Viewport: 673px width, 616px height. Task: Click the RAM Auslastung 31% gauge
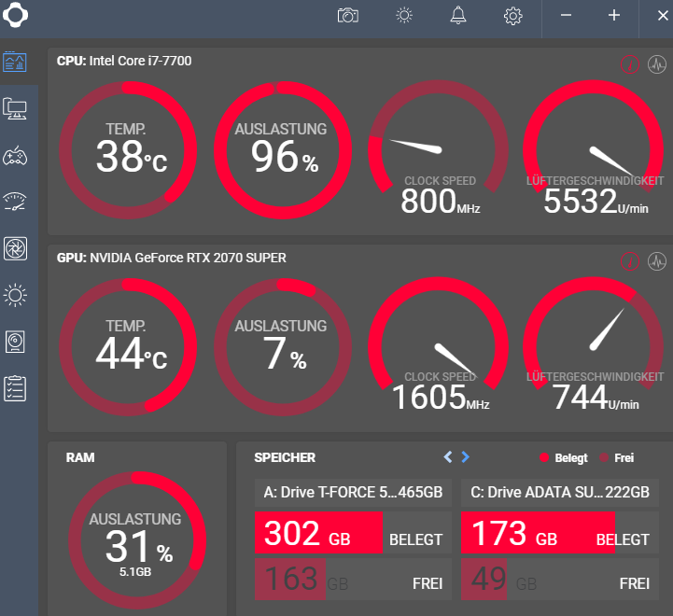click(137, 540)
